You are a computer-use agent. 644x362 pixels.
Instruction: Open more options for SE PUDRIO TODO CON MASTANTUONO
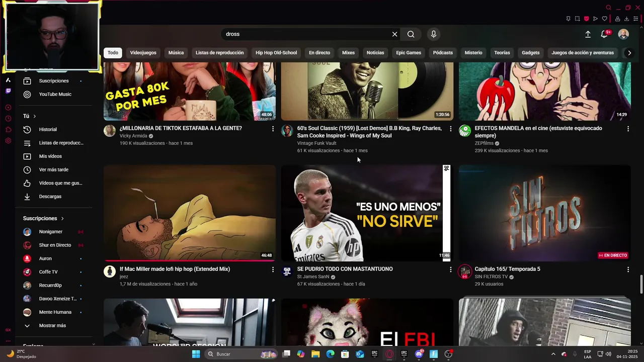coord(451,270)
